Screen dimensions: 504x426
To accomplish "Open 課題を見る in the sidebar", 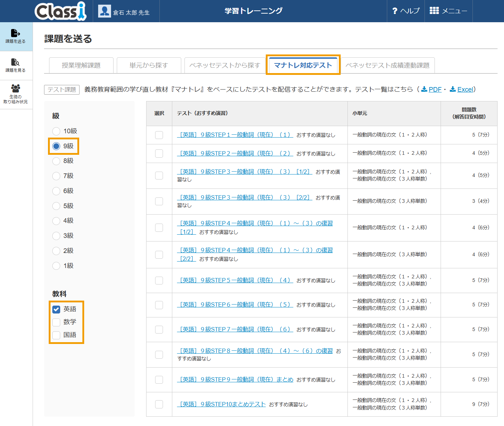I will pos(16,66).
